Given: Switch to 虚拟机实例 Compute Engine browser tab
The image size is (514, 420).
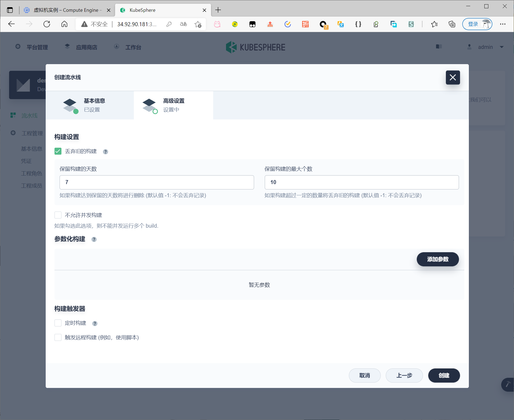Looking at the screenshot, I should (x=64, y=10).
